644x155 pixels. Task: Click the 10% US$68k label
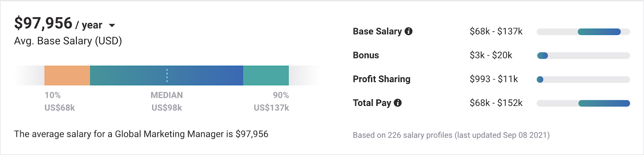60,101
